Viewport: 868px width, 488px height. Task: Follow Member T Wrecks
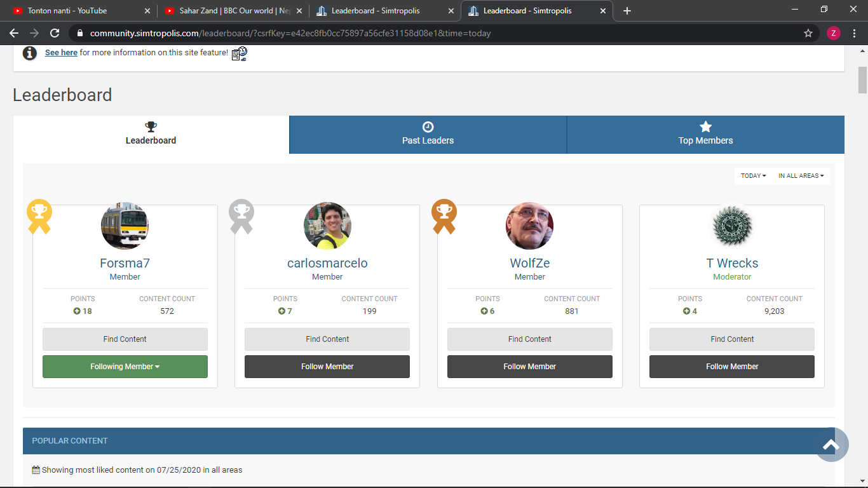click(x=732, y=367)
